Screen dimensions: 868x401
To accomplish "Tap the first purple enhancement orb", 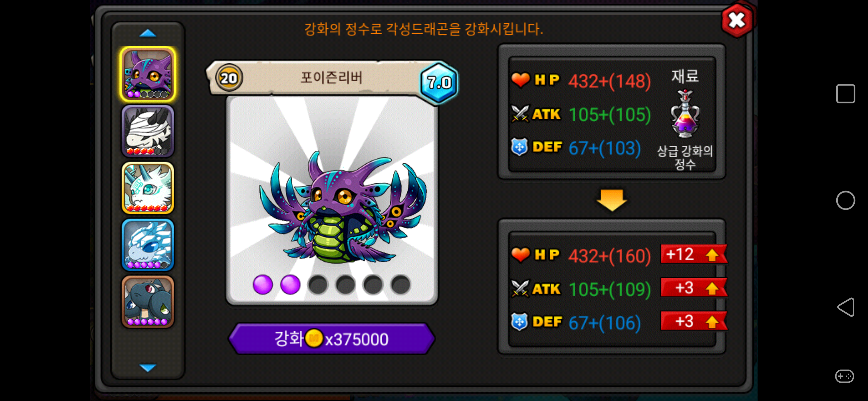I will (263, 285).
